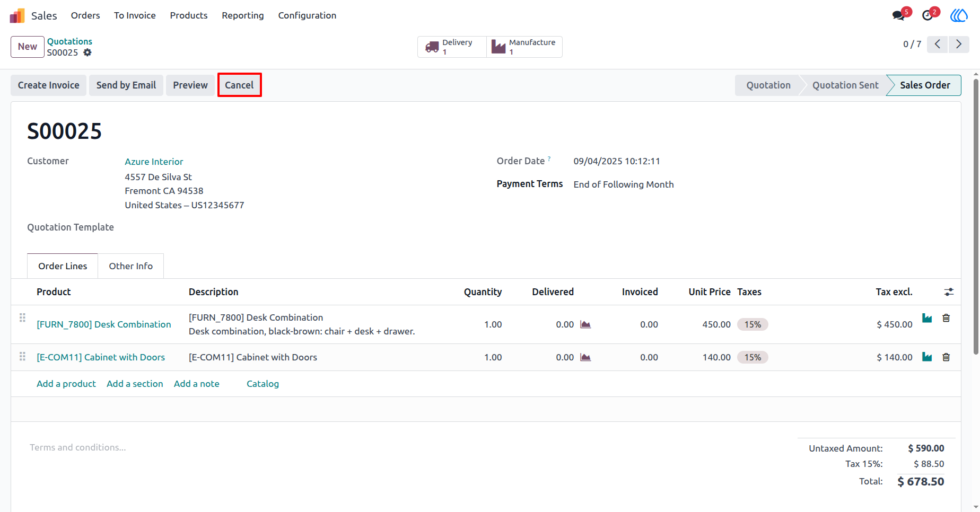
Task: Go to next record arrow
Action: point(959,44)
